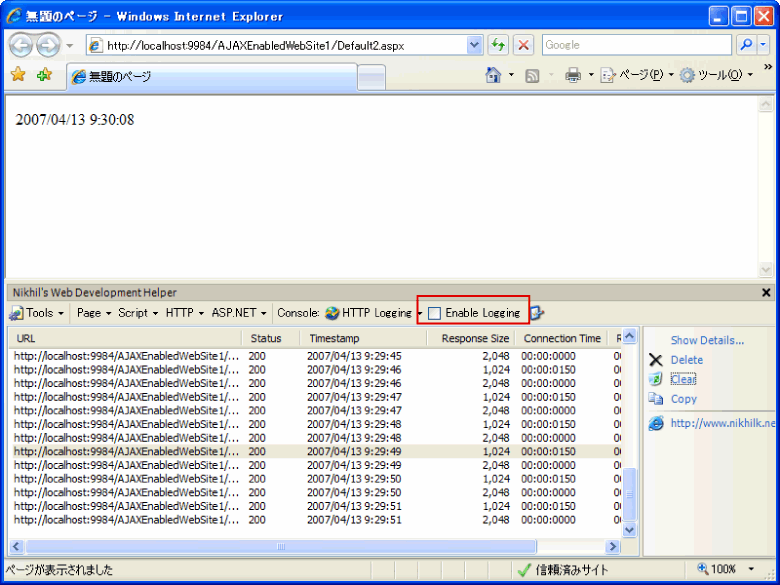Click the log list vertical scrollbar thumb
Screen dimensions: 780x585
629,493
